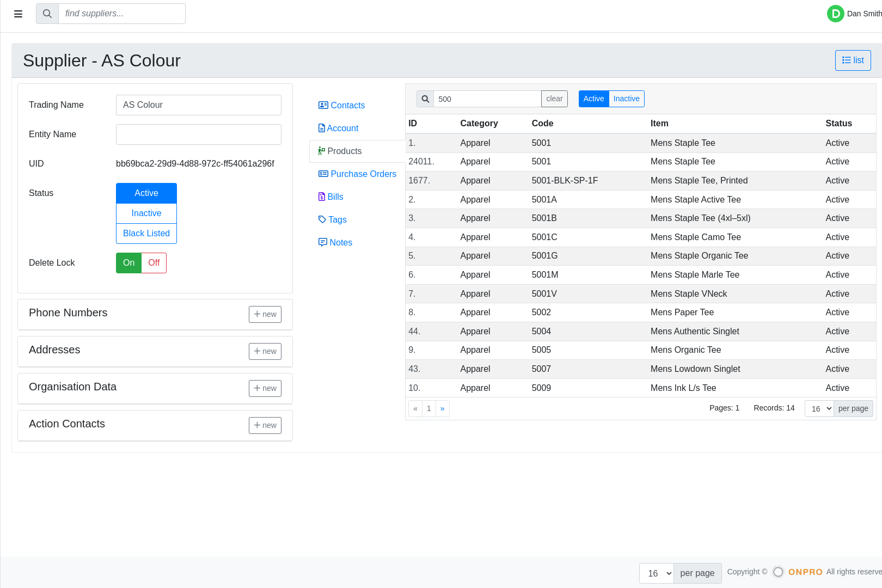Filter products by Inactive status
This screenshot has height=588, width=882.
click(x=627, y=99)
